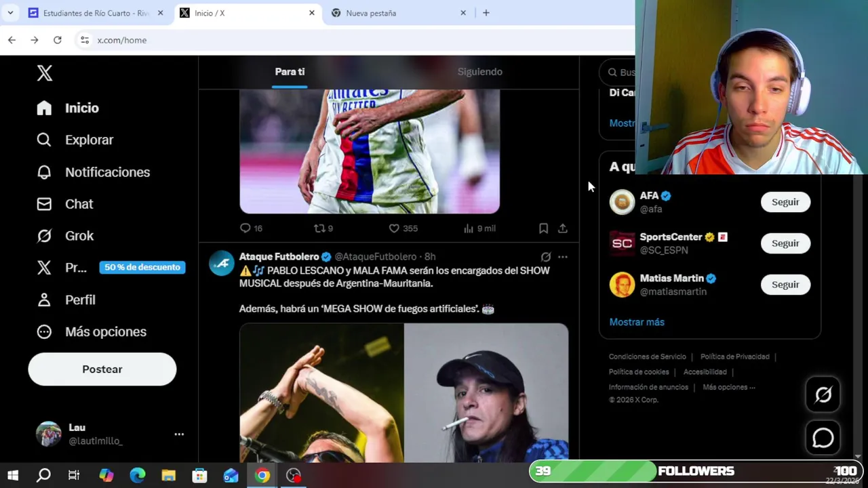The image size is (868, 488).
Task: Close the Nueva pestaña browser tab
Action: coord(463,13)
